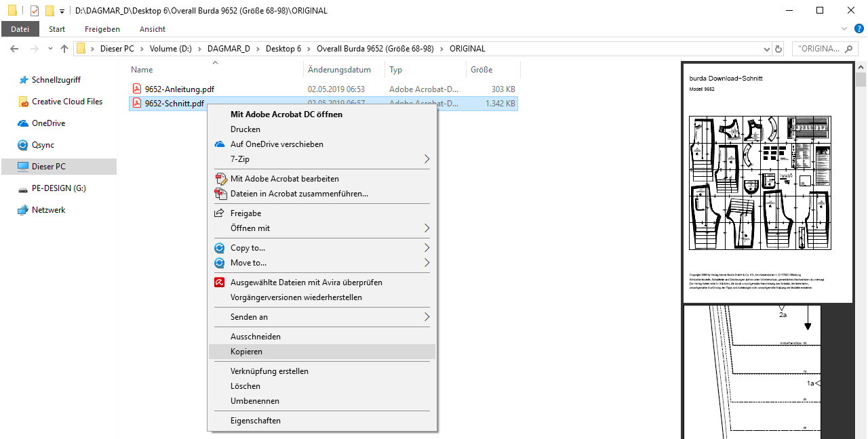Viewport: 868px width, 439px height.
Task: Click the burda pattern preview thumbnail
Action: click(758, 183)
